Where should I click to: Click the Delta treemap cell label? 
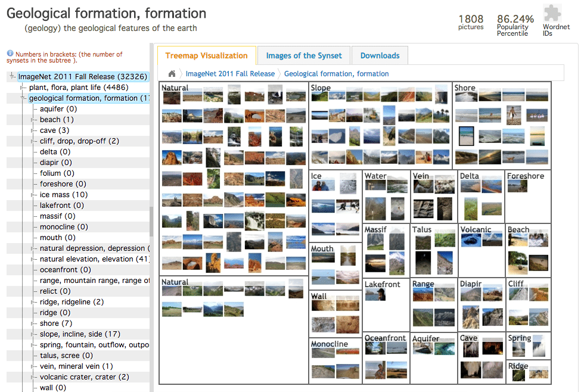pyautogui.click(x=470, y=176)
